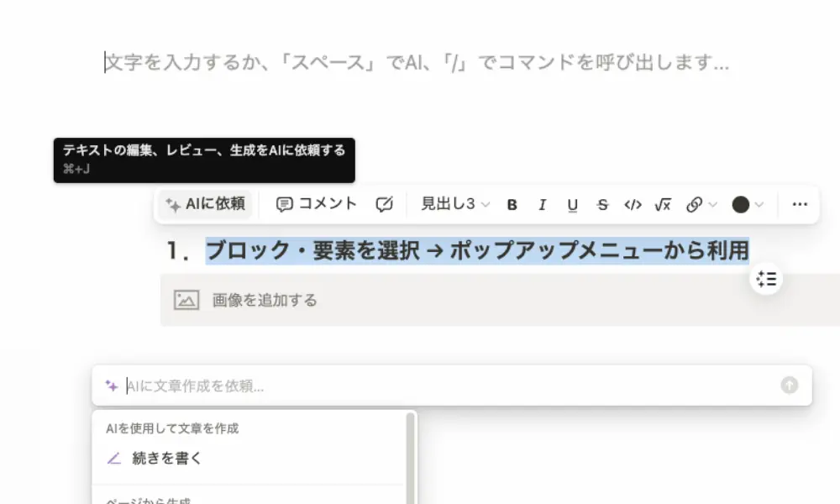Open the 見出し3 block type dropdown
Screen dimensions: 840x504
tap(455, 205)
